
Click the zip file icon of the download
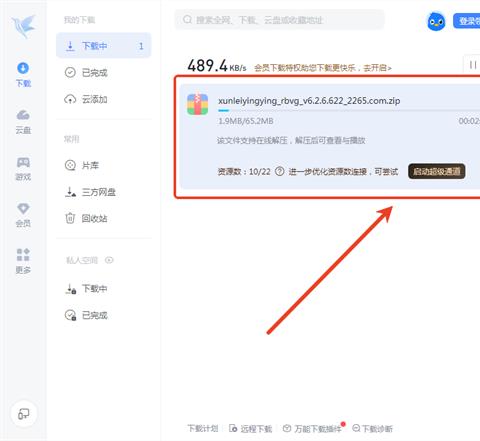(x=197, y=104)
